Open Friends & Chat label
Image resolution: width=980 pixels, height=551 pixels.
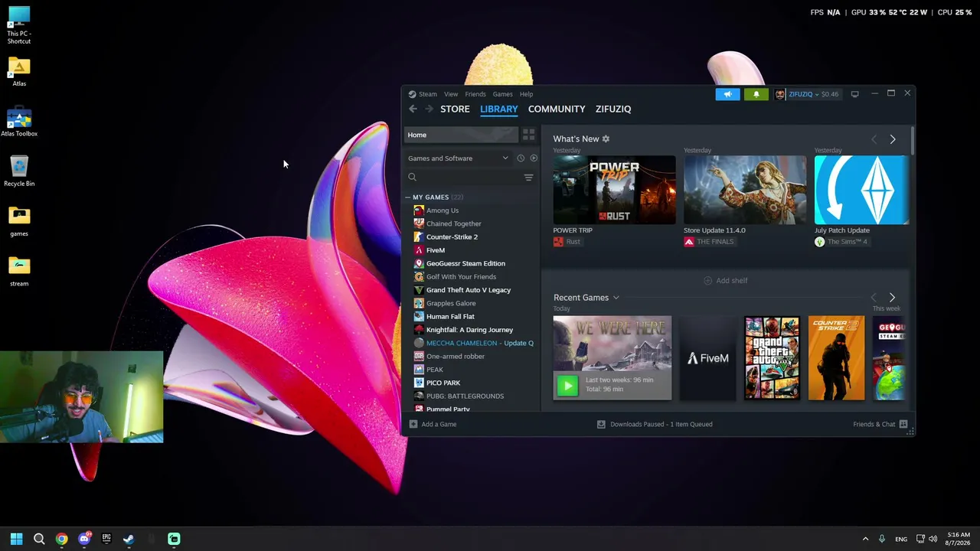pyautogui.click(x=874, y=424)
